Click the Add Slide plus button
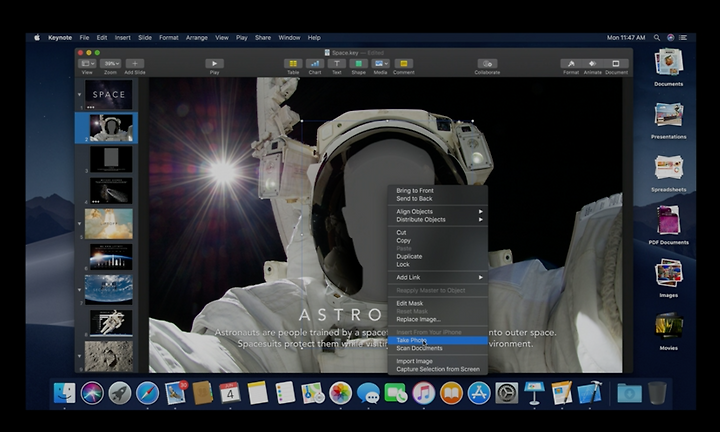The height and width of the screenshot is (432, 720). 135,64
